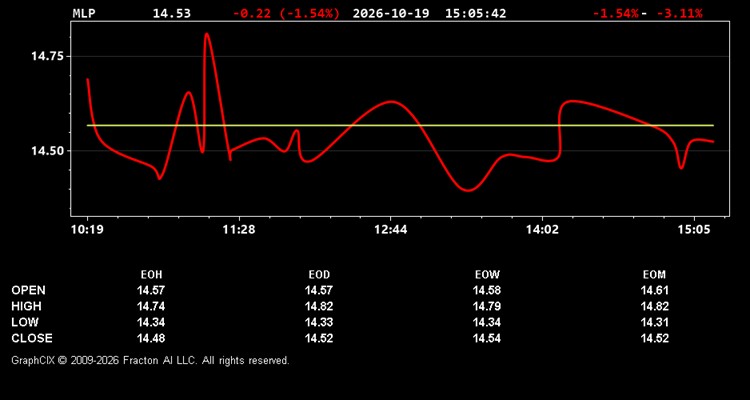Click the MLP ticker symbol
Screen dimensions: 750x400
pos(84,13)
